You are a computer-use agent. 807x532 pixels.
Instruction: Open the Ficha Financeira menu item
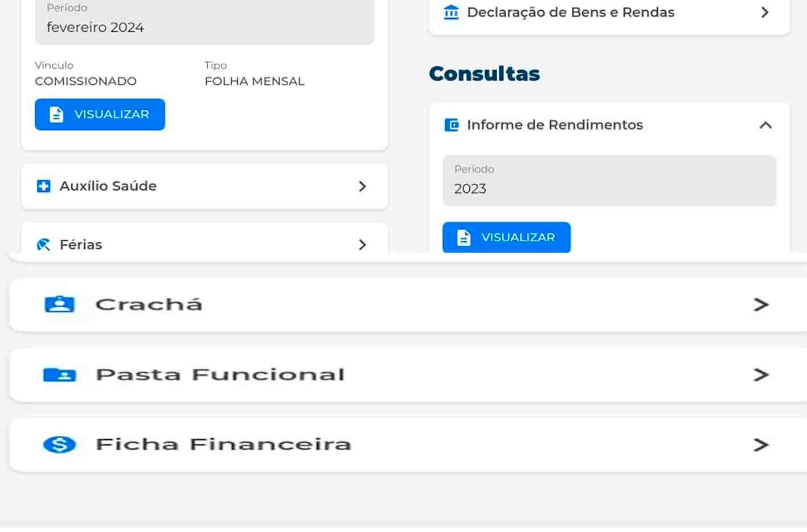(408, 445)
